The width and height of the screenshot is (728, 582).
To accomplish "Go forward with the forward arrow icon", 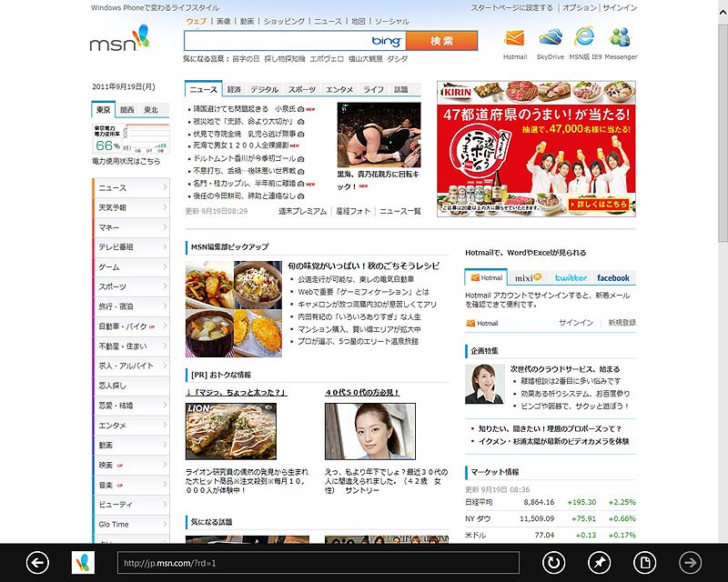I will pos(690,562).
